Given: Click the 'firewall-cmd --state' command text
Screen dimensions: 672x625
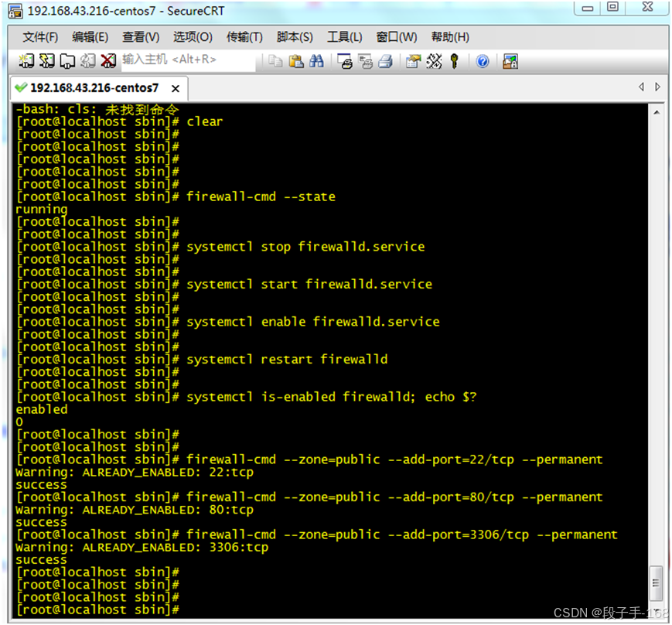Looking at the screenshot, I should pos(261,196).
